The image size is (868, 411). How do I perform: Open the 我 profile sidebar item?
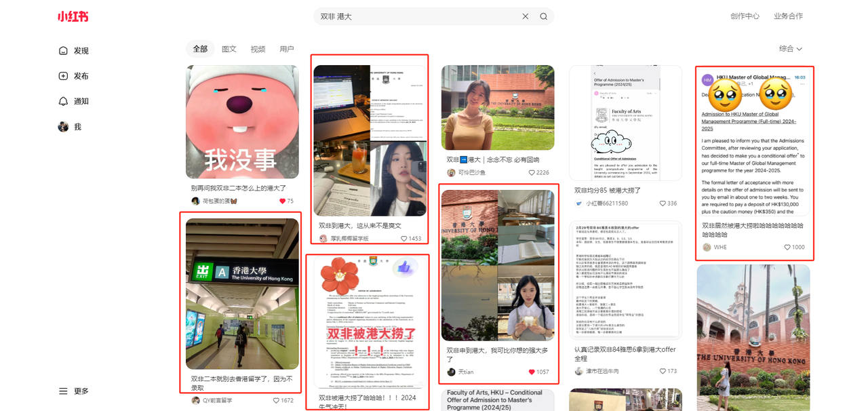pyautogui.click(x=70, y=127)
